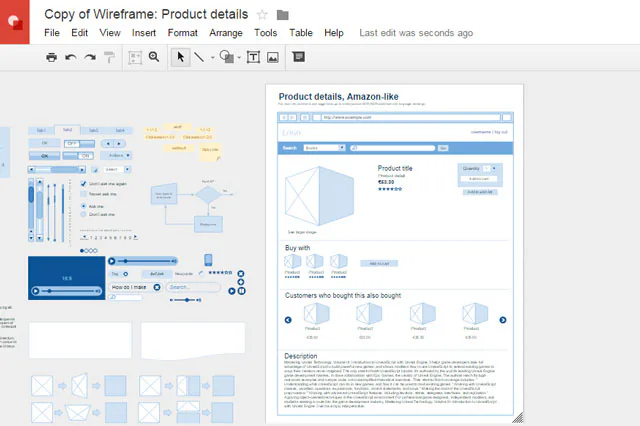The height and width of the screenshot is (426, 640).
Task: Click the horizontal scrollbar widget on canvas
Action: [57, 169]
